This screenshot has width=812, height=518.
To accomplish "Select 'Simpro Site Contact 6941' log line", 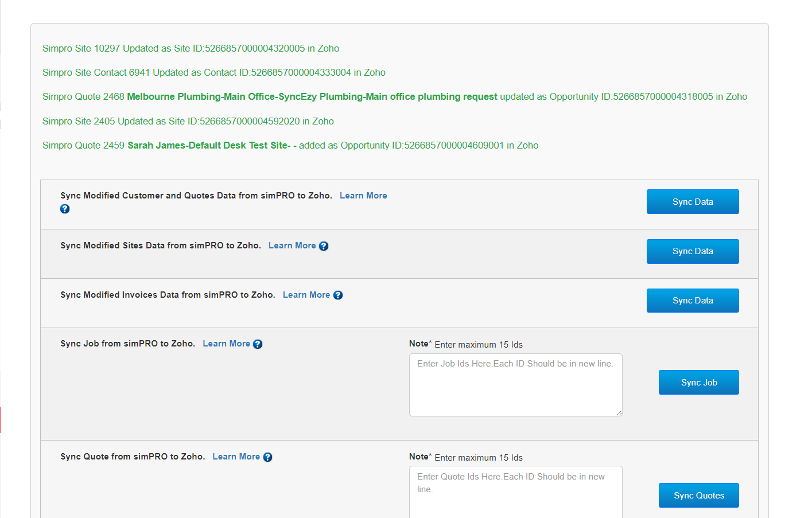I will click(214, 73).
